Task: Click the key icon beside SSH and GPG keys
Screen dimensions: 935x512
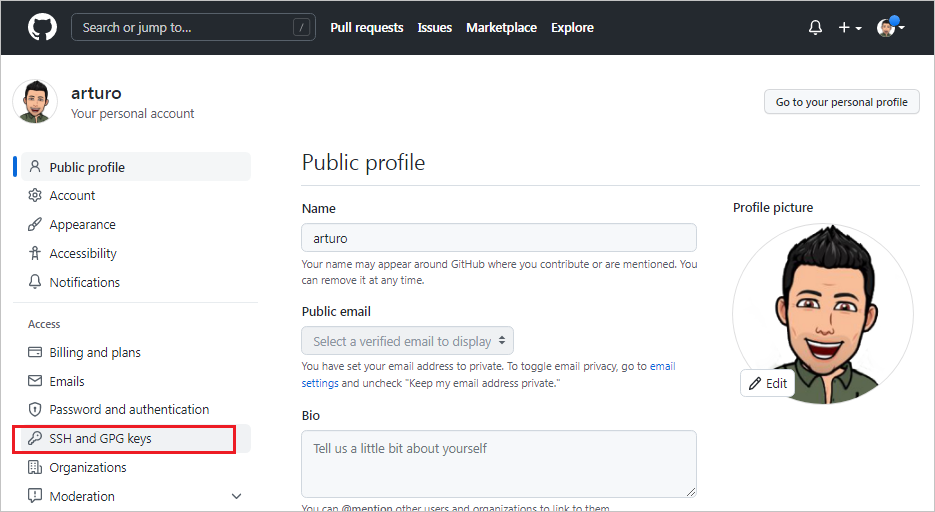Action: point(35,438)
